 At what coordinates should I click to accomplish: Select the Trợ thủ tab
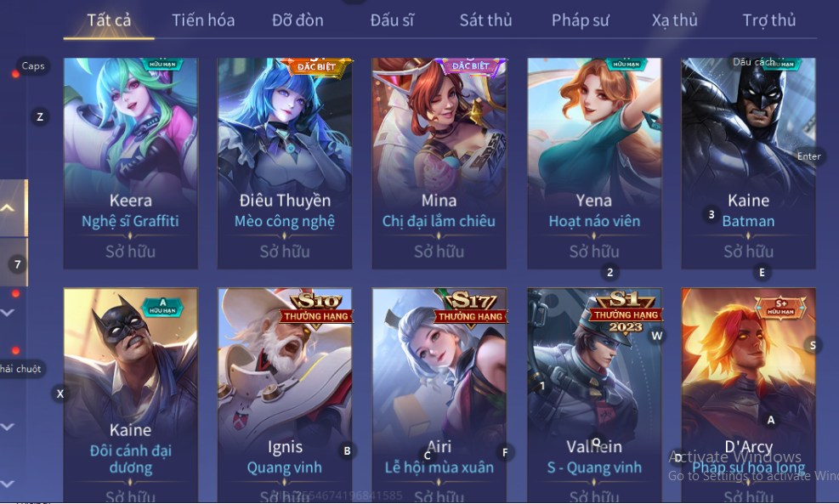click(x=769, y=20)
